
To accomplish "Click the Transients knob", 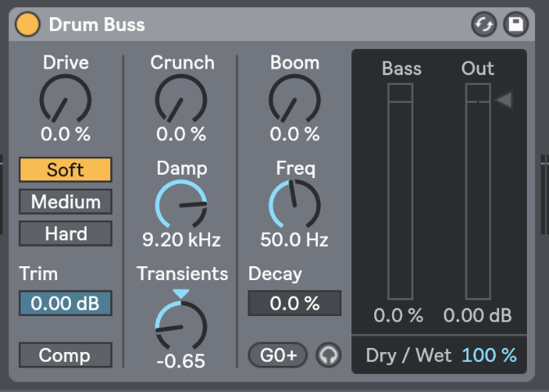I will [x=181, y=325].
